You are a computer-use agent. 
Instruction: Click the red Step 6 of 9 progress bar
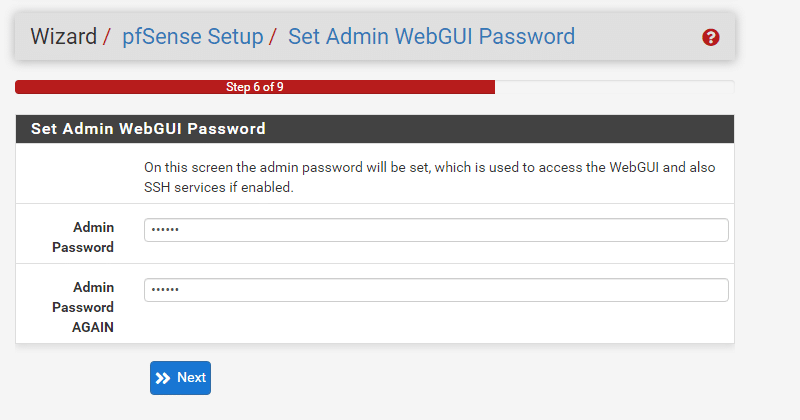[x=255, y=87]
